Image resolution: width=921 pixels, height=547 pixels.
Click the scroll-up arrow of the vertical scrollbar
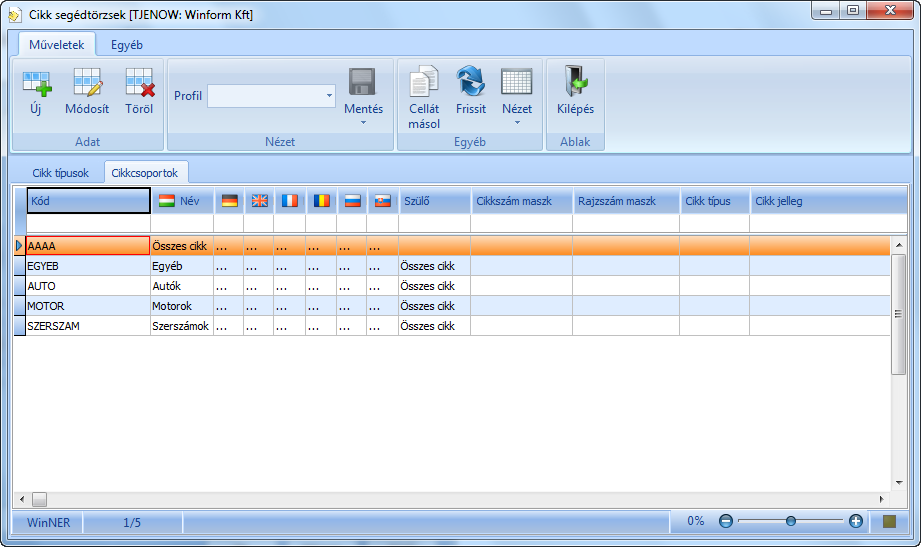(x=899, y=244)
